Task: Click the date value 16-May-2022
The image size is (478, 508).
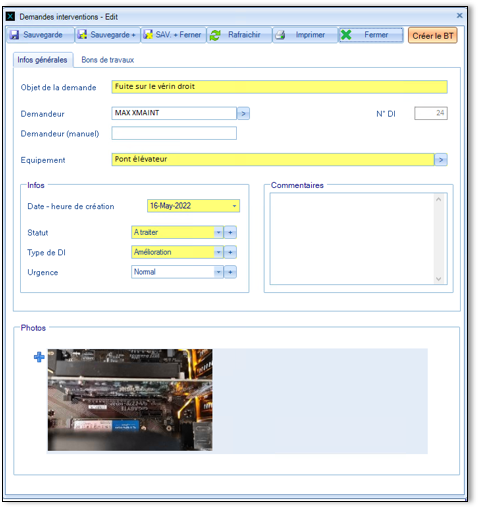Action: point(170,206)
